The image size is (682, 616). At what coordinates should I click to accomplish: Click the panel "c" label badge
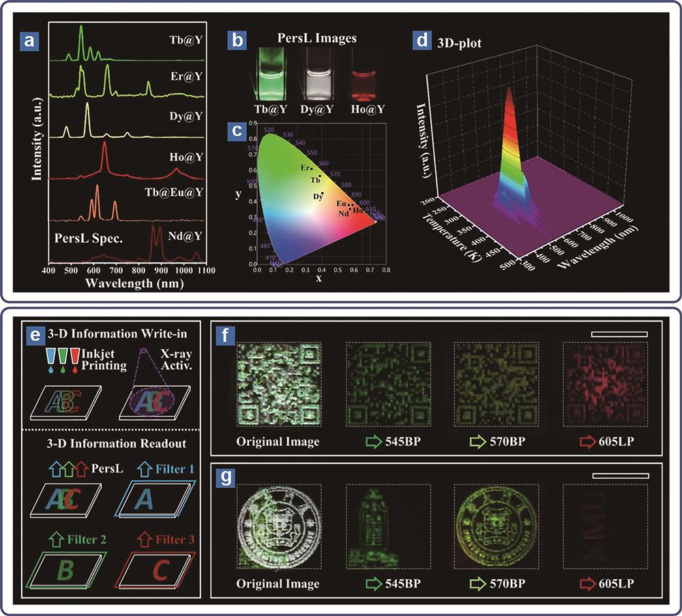[x=237, y=130]
